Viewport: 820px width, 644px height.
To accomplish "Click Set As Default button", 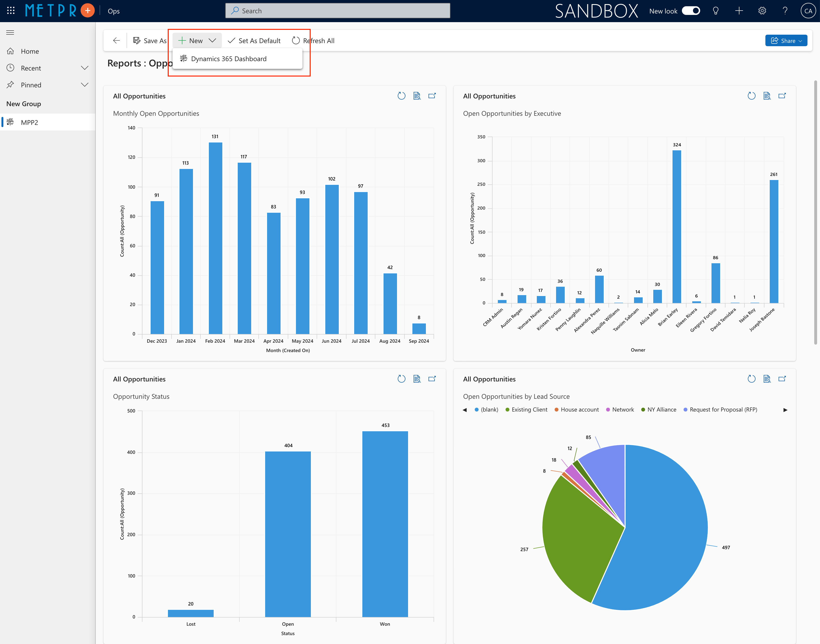I will click(x=255, y=41).
